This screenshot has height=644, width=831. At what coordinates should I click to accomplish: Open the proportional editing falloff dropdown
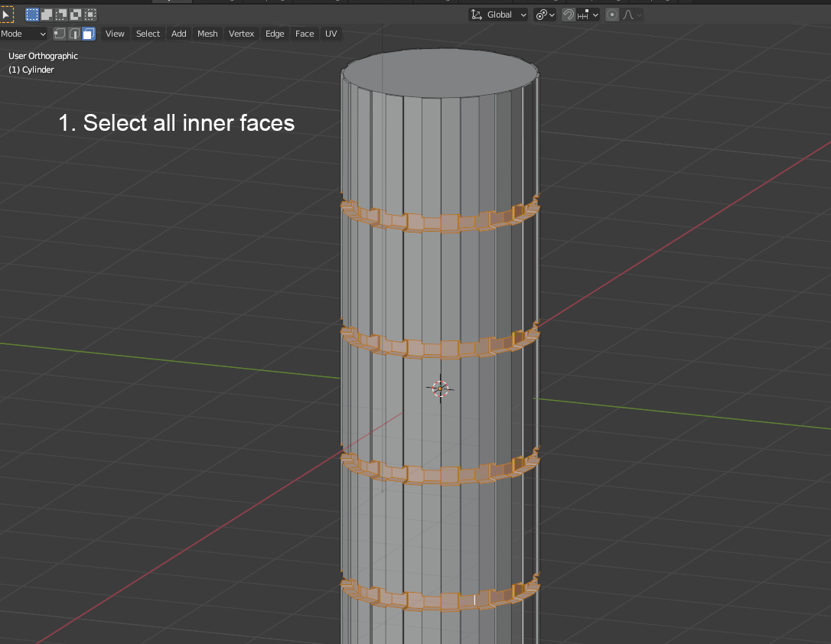point(632,15)
